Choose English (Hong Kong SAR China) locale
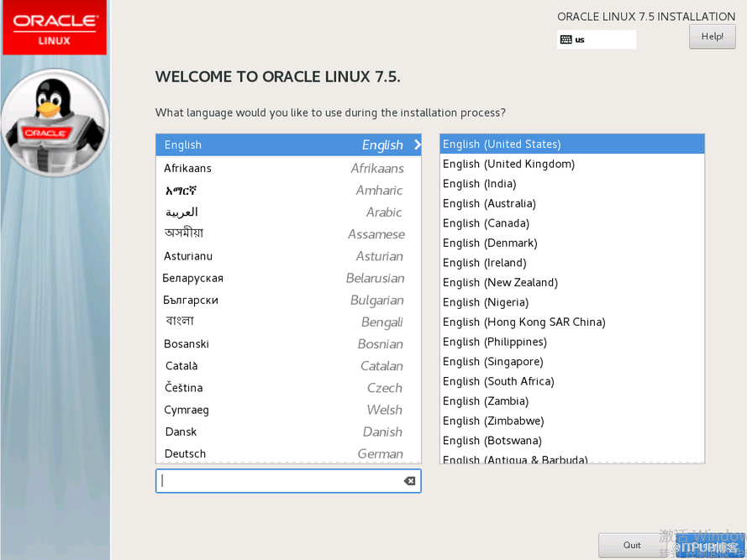The width and height of the screenshot is (747, 560). pos(571,322)
